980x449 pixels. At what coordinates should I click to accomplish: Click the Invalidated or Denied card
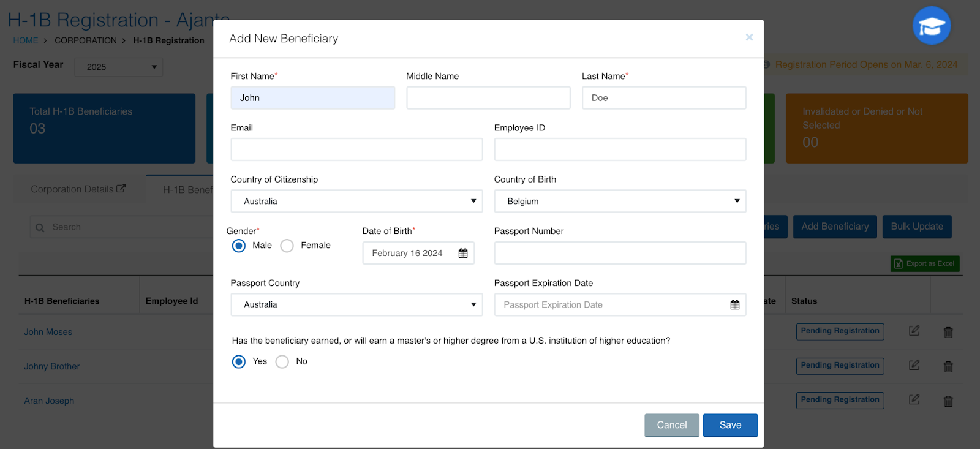coord(877,128)
